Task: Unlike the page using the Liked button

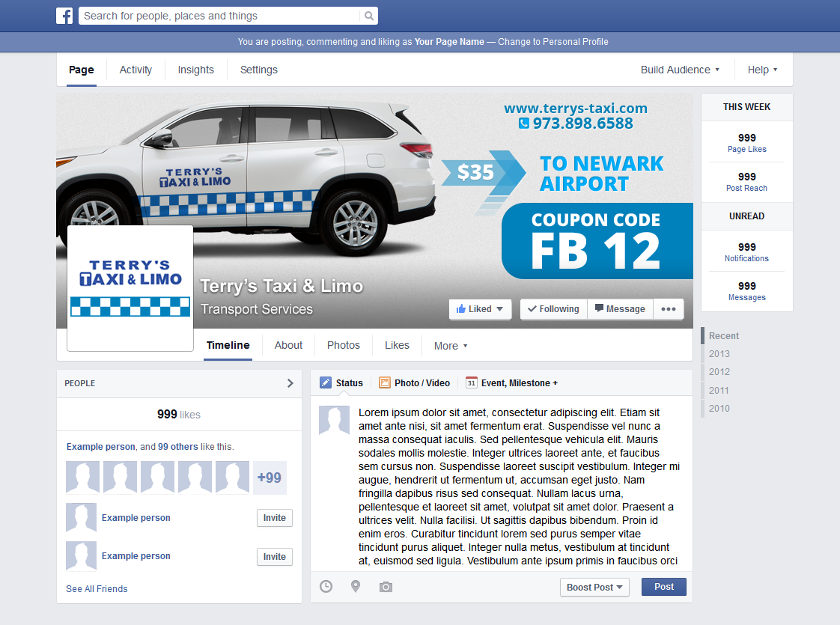Action: (x=479, y=308)
